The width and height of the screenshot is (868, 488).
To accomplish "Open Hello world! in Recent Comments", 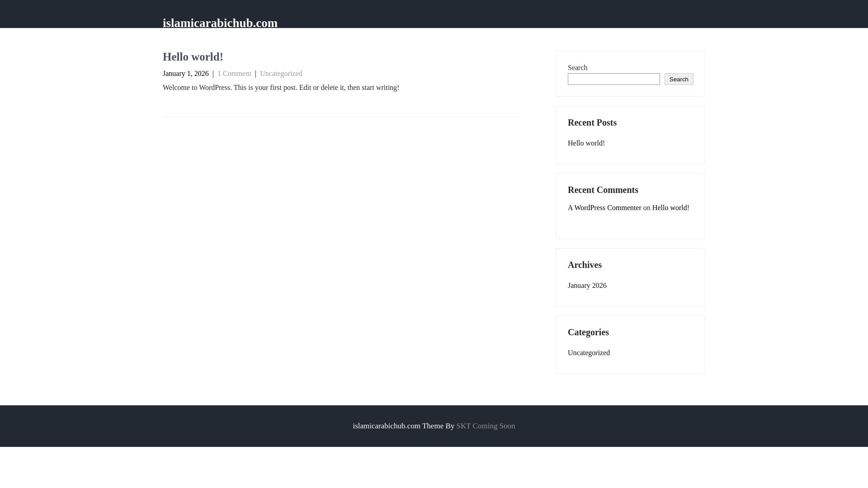I will click(670, 208).
